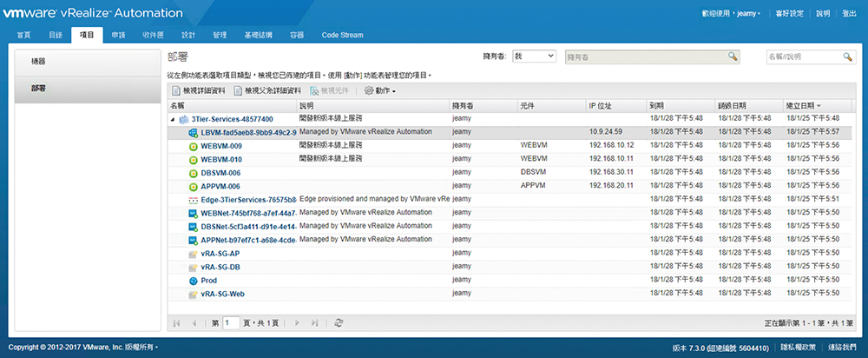Click the Prod globe icon
The width and height of the screenshot is (868, 358).
point(194,281)
